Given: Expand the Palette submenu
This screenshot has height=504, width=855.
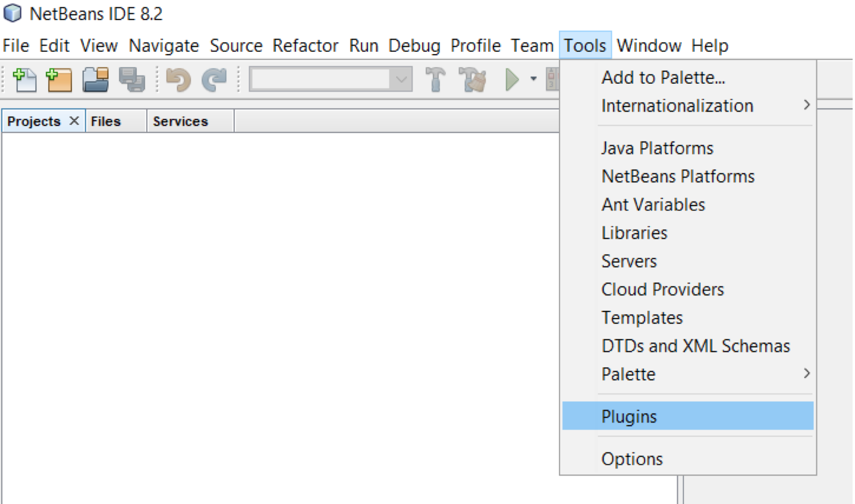Looking at the screenshot, I should [x=688, y=374].
